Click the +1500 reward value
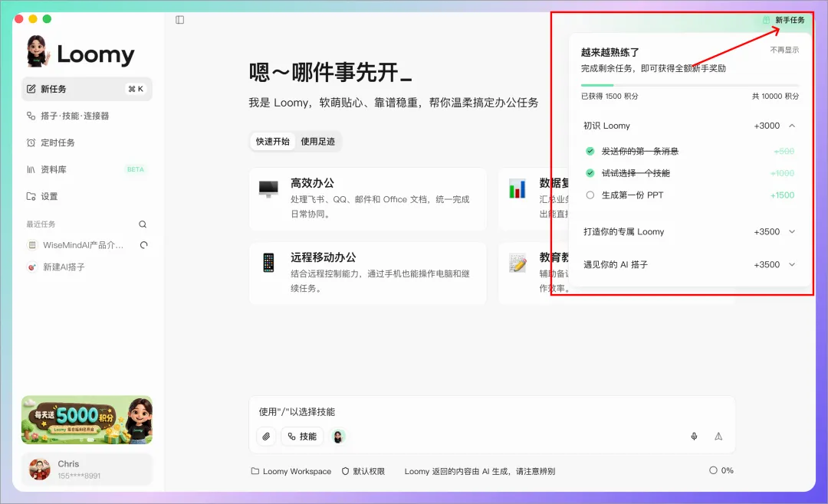Viewport: 828px width, 504px height. click(x=782, y=195)
